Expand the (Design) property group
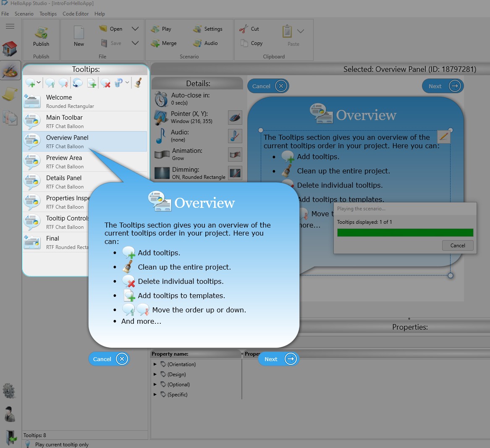Image resolution: width=490 pixels, height=448 pixels. tap(155, 374)
